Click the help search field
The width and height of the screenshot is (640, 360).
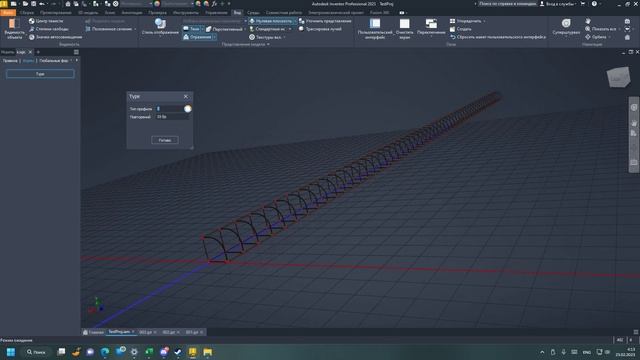[508, 4]
